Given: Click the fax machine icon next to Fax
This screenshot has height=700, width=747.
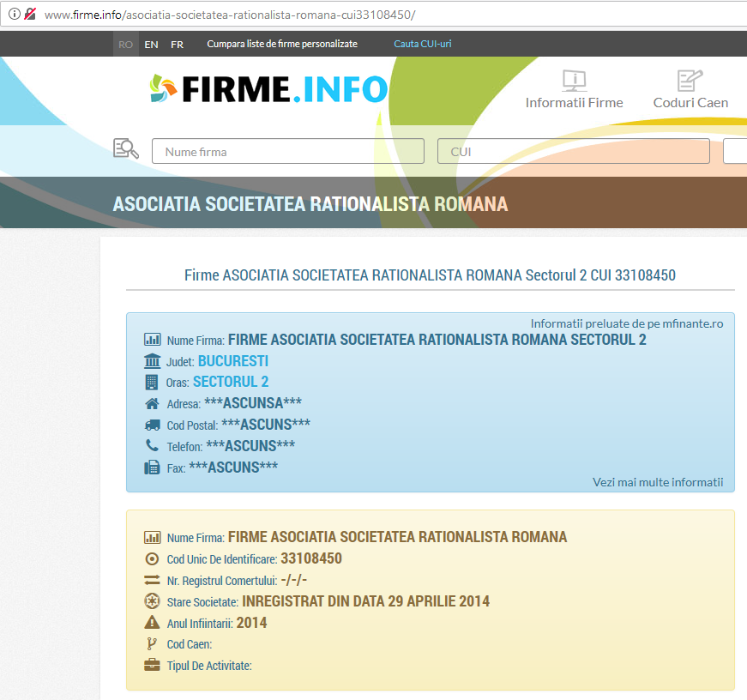Looking at the screenshot, I should click(152, 467).
